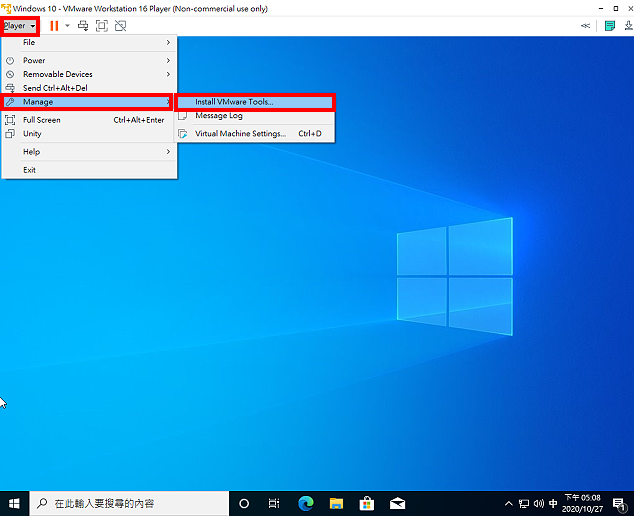This screenshot has width=634, height=522.
Task: Click the Power submenu arrow
Action: coord(168,61)
